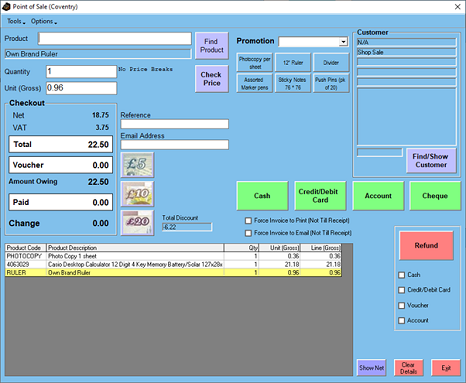Tick Force Invoice to Email checkbox

pyautogui.click(x=248, y=233)
